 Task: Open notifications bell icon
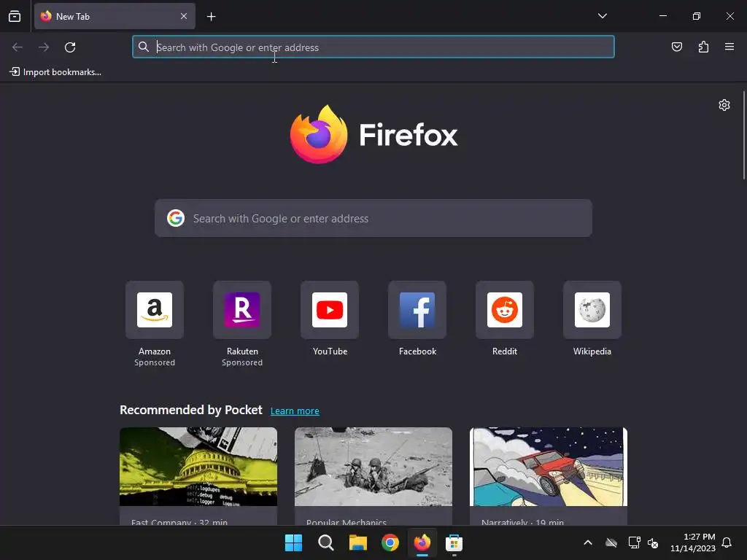[x=727, y=542]
